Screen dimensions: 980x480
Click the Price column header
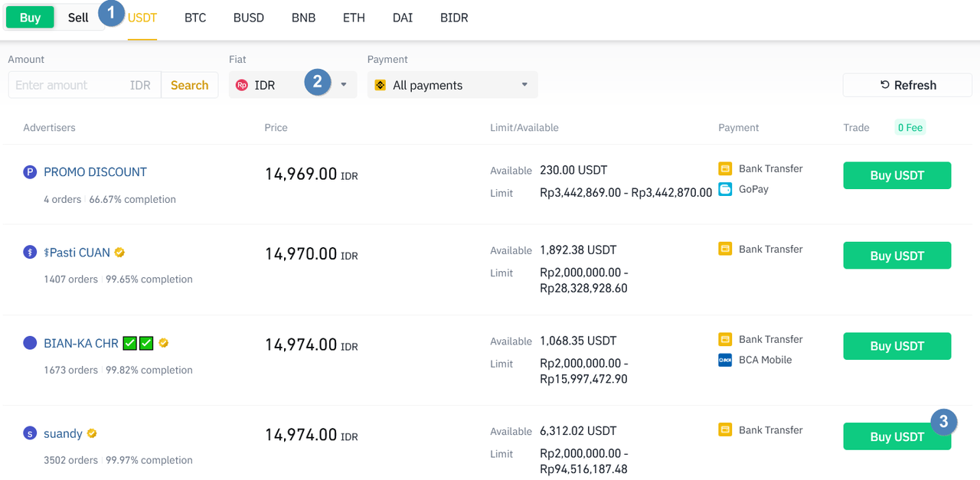[276, 128]
